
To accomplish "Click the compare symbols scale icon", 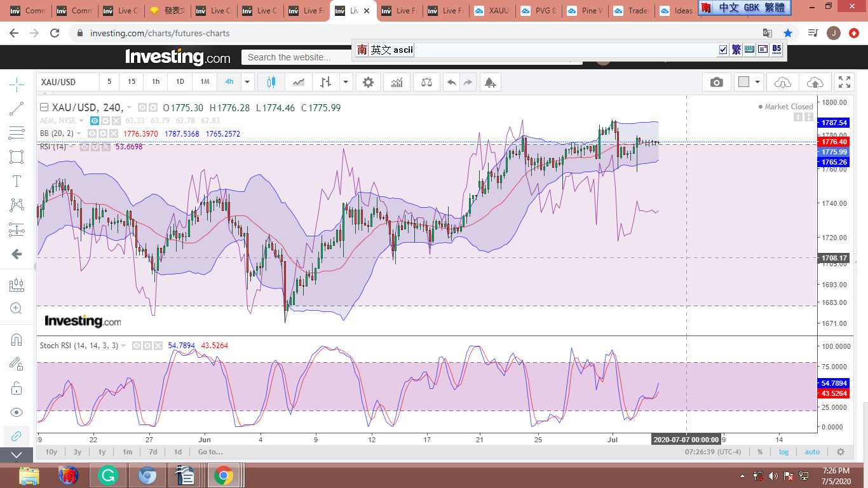I will [x=426, y=82].
